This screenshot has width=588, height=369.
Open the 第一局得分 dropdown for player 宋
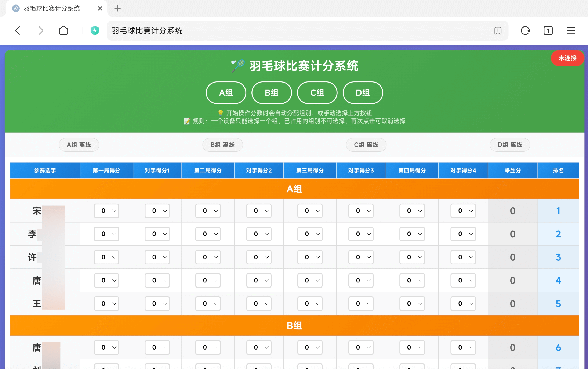click(x=106, y=211)
